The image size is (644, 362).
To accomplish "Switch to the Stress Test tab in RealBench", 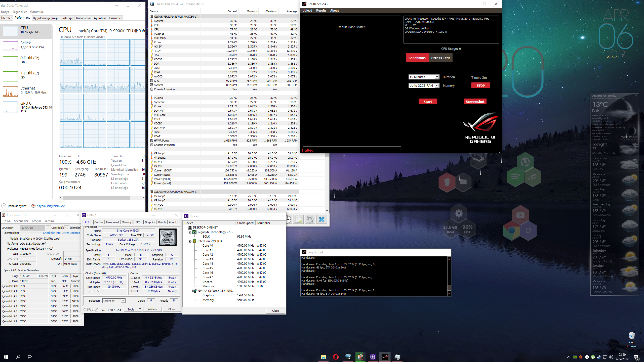I will pos(440,58).
